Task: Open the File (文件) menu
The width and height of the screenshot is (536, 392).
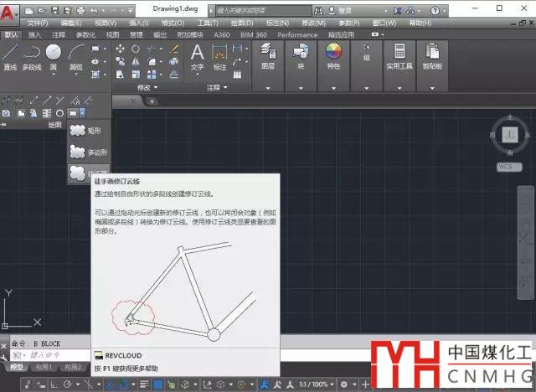Action: click(x=38, y=23)
